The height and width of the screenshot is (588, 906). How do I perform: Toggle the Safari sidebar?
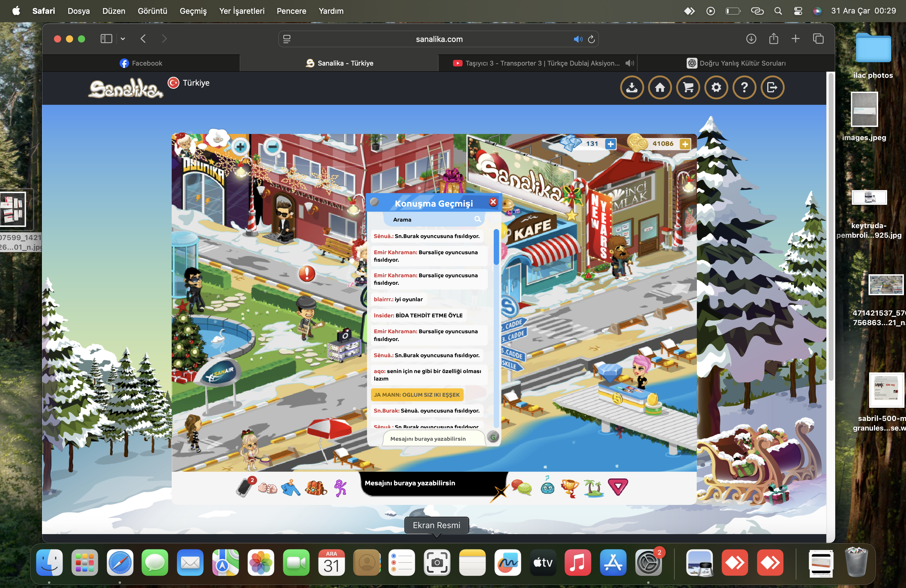pos(106,39)
